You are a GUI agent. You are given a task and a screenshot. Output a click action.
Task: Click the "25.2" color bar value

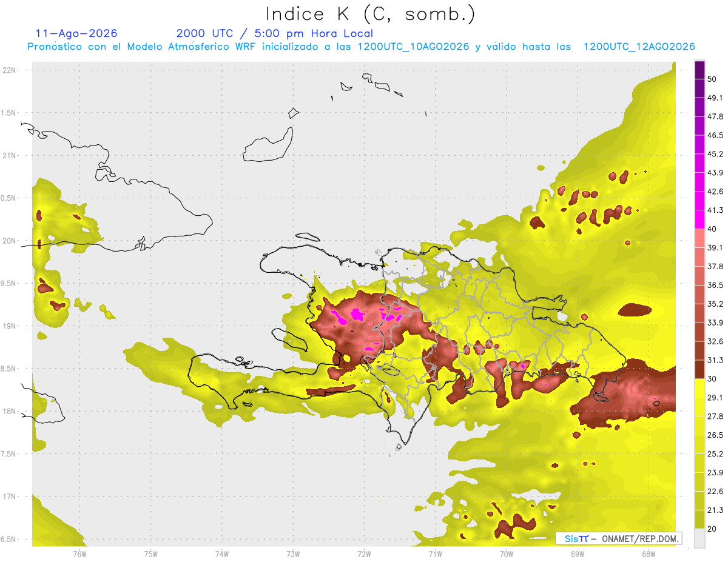click(715, 453)
